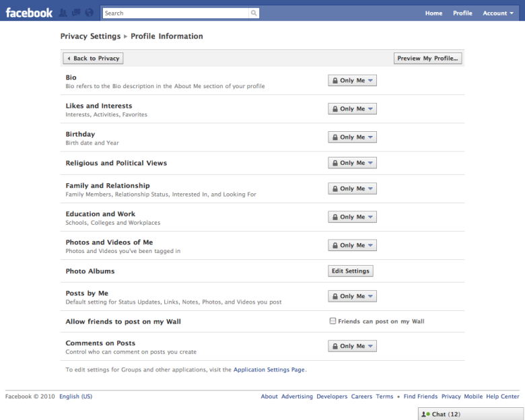Image resolution: width=525 pixels, height=420 pixels.
Task: Open the Chat (12) bar
Action: [x=470, y=414]
